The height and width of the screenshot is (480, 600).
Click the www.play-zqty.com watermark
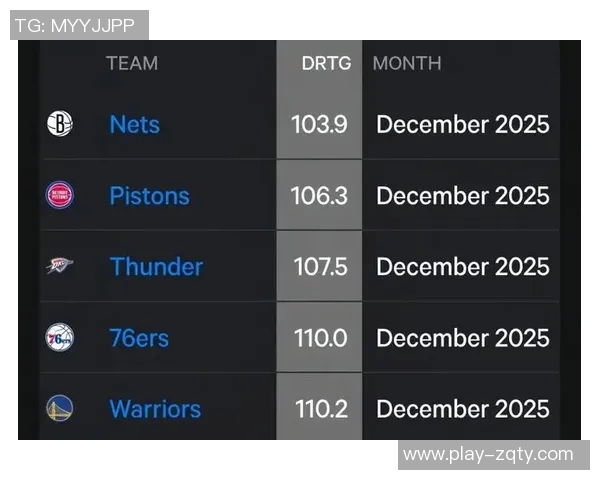(488, 455)
